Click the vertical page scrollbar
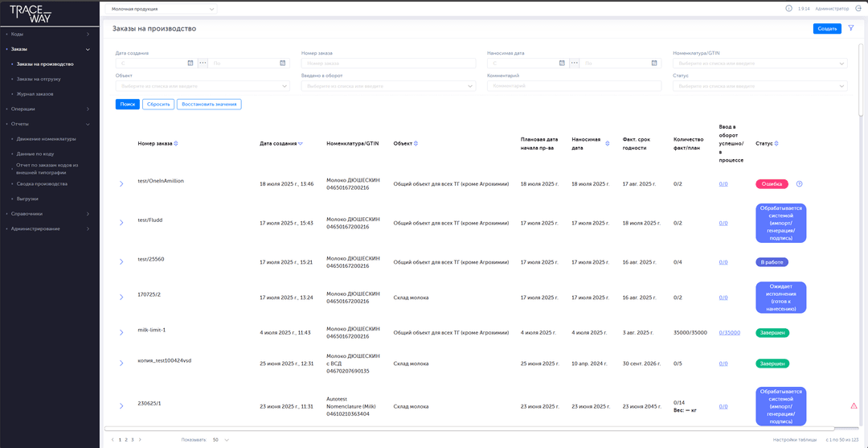This screenshot has width=868, height=448. [860, 80]
